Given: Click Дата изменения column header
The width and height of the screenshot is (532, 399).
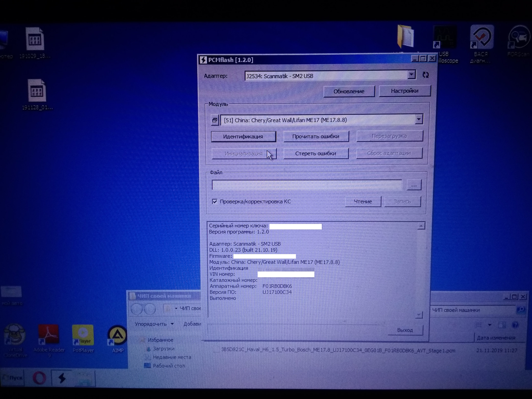Looking at the screenshot, I should point(496,338).
